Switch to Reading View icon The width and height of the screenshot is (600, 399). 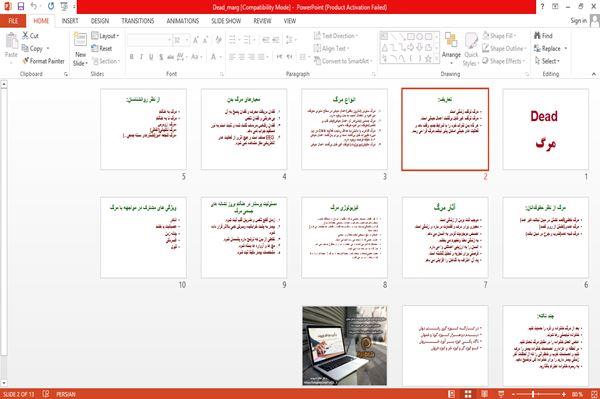[x=484, y=394]
